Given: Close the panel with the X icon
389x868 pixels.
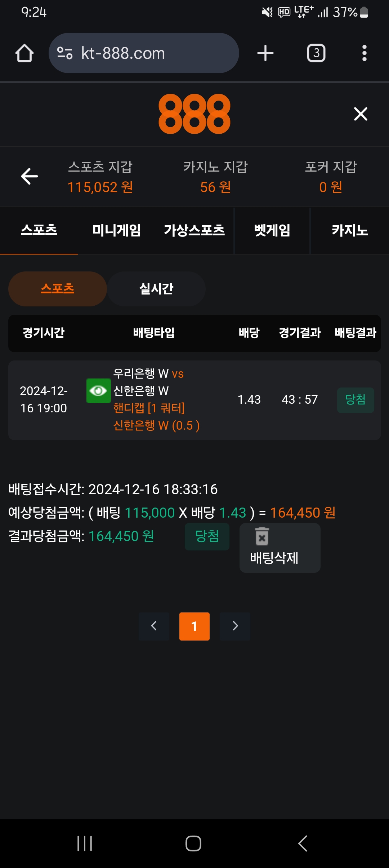Looking at the screenshot, I should pyautogui.click(x=361, y=114).
